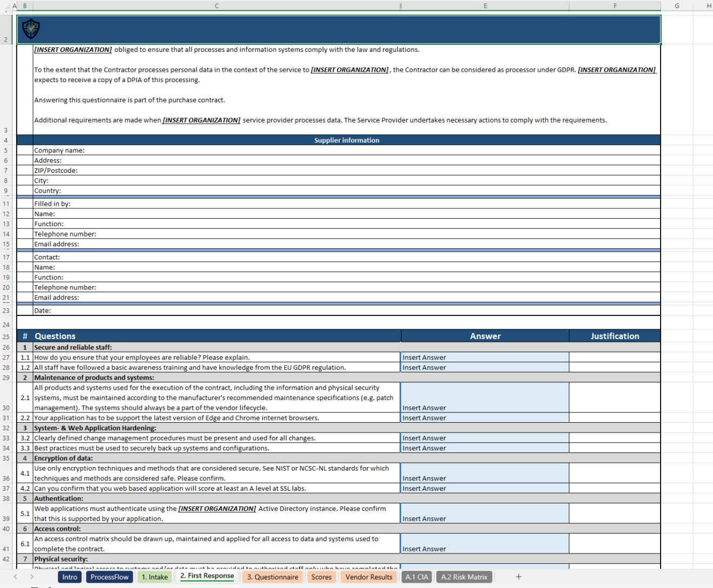Select the Justification cell beside question 4.2
The image size is (713, 588).
click(615, 488)
